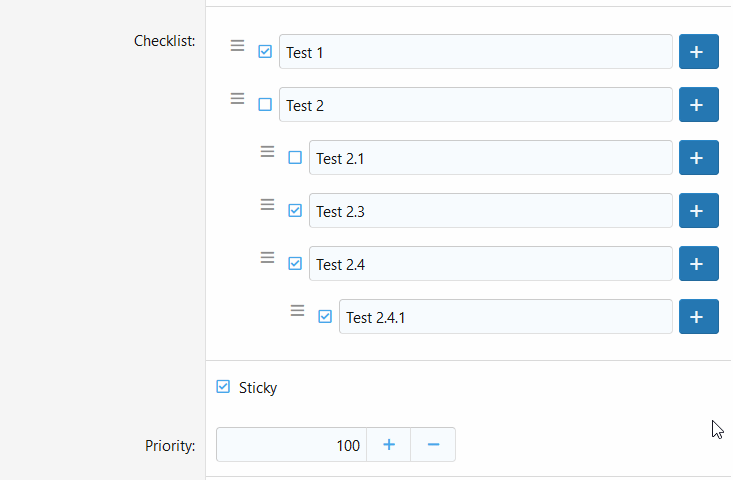Screen dimensions: 733x480
Task: Decrease the Priority value with minus
Action: (433, 444)
